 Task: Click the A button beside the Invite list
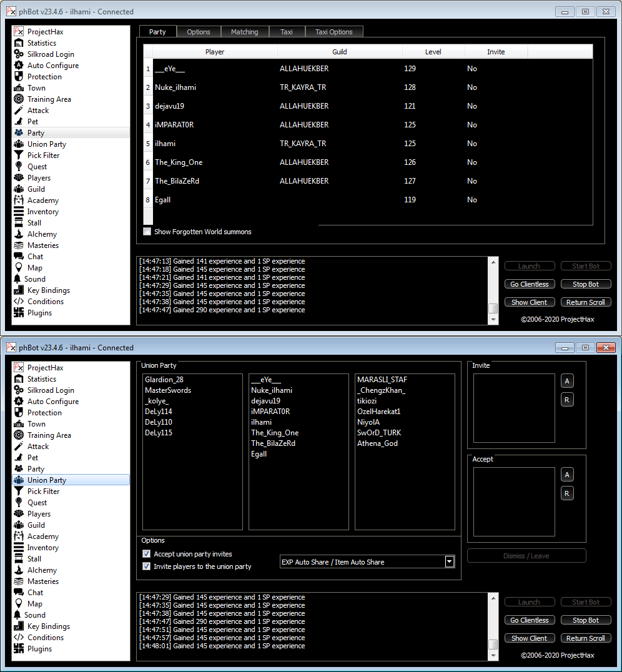567,381
